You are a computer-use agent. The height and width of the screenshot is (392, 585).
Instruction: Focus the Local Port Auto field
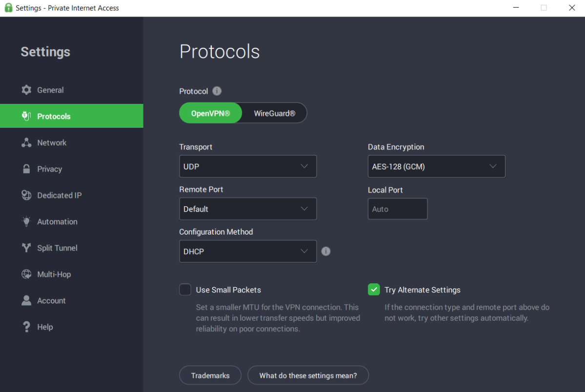pos(398,209)
